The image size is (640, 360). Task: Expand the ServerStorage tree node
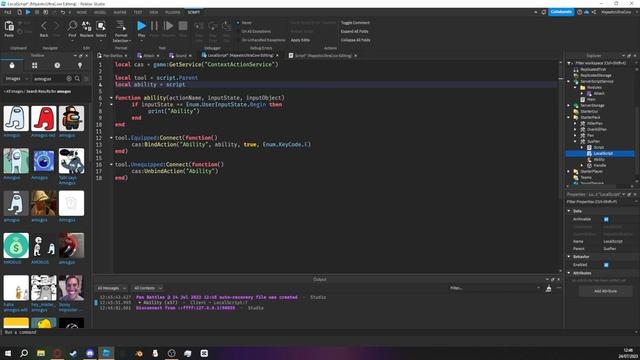(x=569, y=105)
